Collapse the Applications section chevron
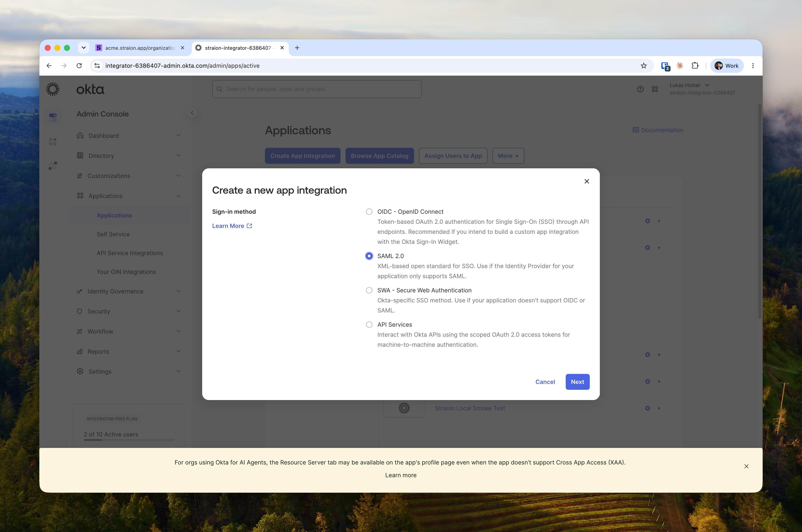The width and height of the screenshot is (802, 532). point(178,196)
